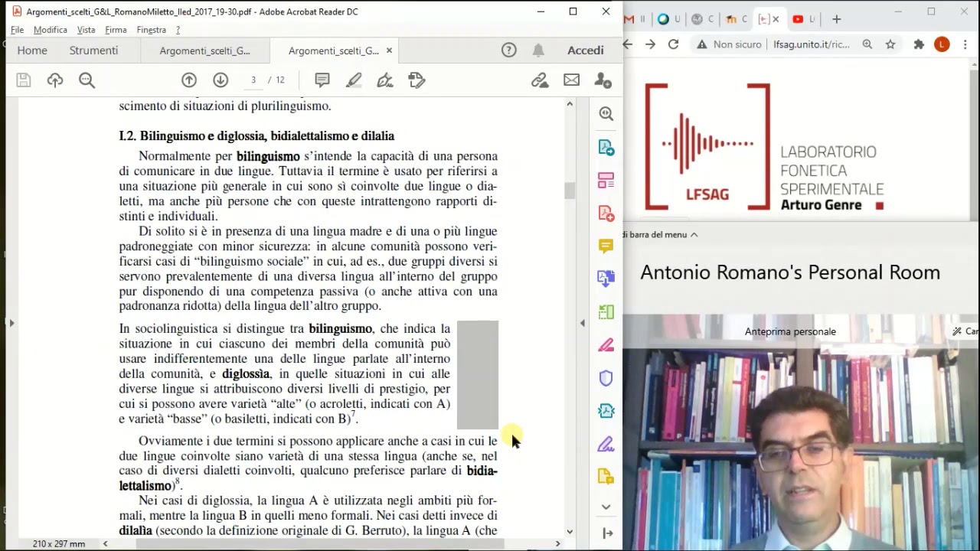Open the Find text magnifier tool

[87, 80]
